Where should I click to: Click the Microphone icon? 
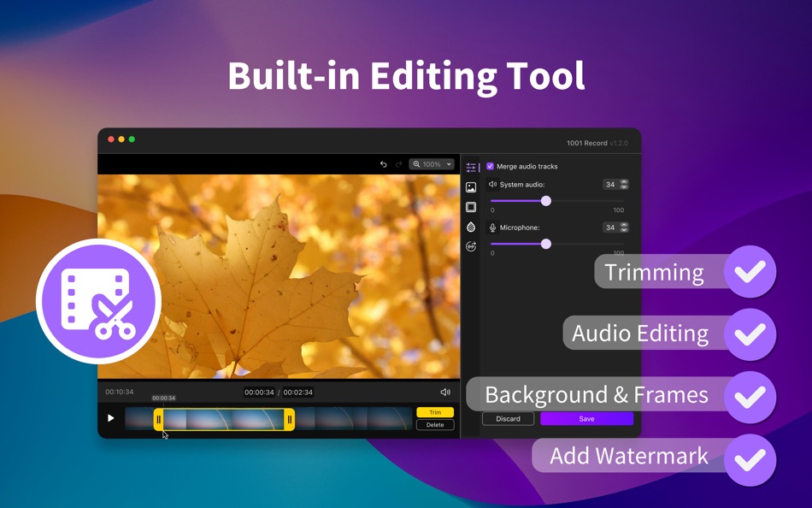[492, 227]
